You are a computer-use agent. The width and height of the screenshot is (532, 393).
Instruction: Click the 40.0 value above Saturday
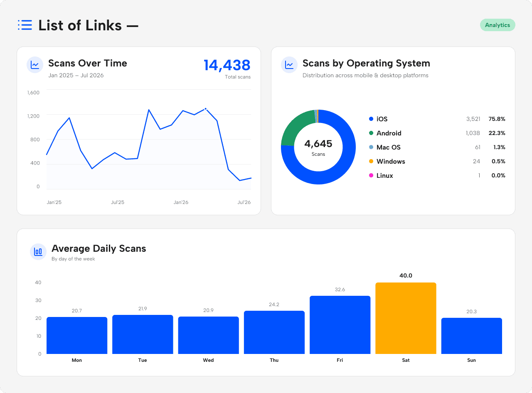click(406, 275)
